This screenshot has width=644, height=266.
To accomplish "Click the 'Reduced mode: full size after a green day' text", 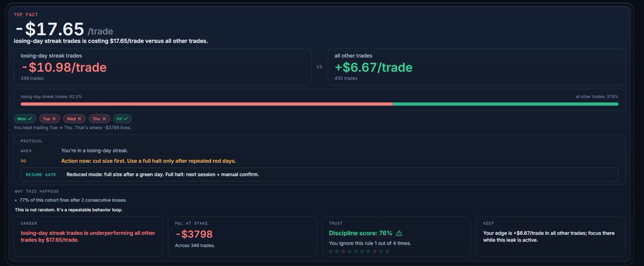I will click(x=163, y=175).
